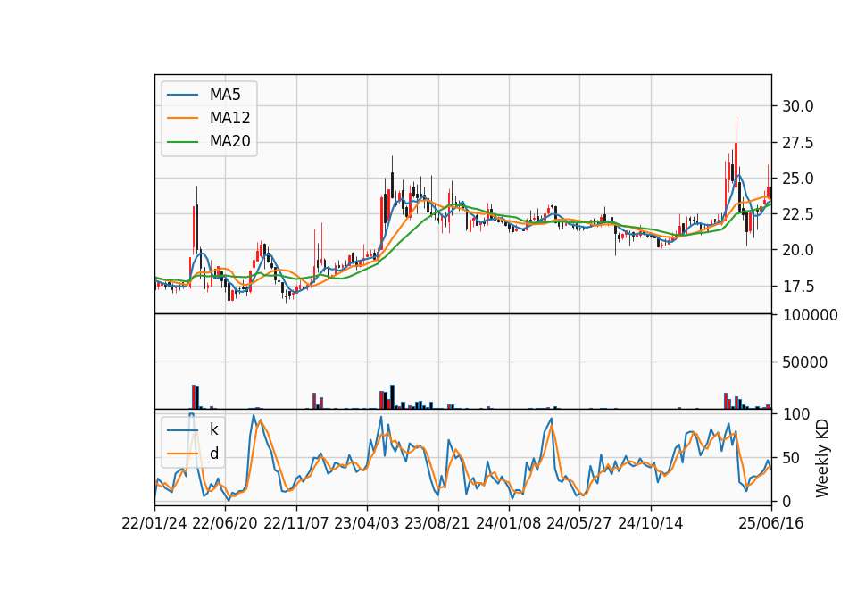Select the 25/06/16 date tick label
The height and width of the screenshot is (616, 857).
point(771,524)
